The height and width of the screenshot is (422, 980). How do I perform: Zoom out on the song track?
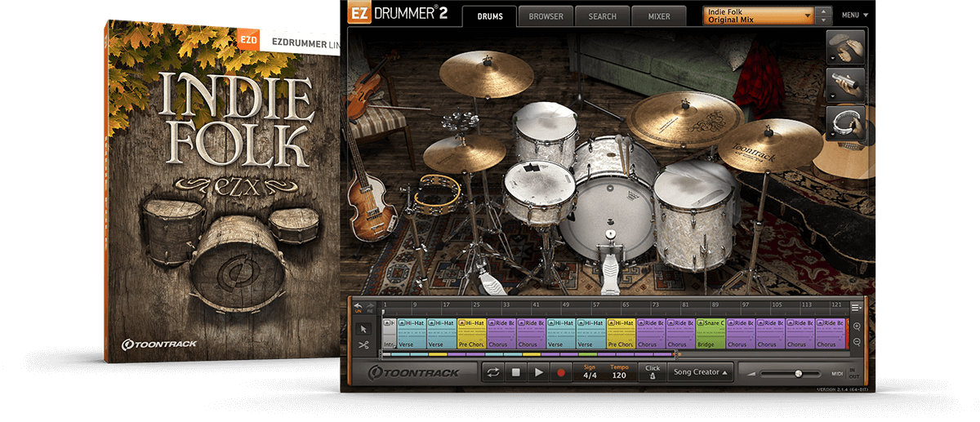click(x=856, y=341)
